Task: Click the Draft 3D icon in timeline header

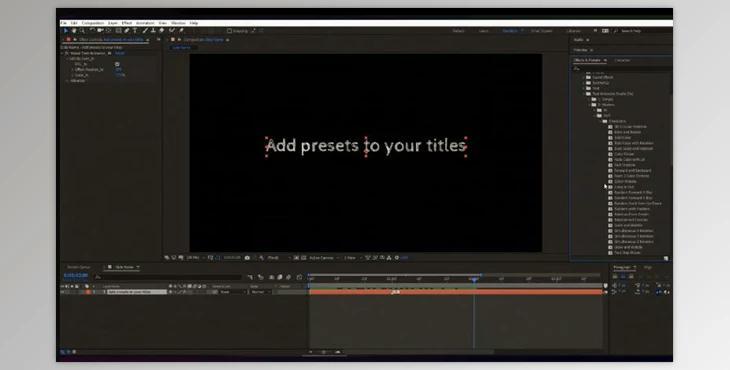Action: coord(261,277)
